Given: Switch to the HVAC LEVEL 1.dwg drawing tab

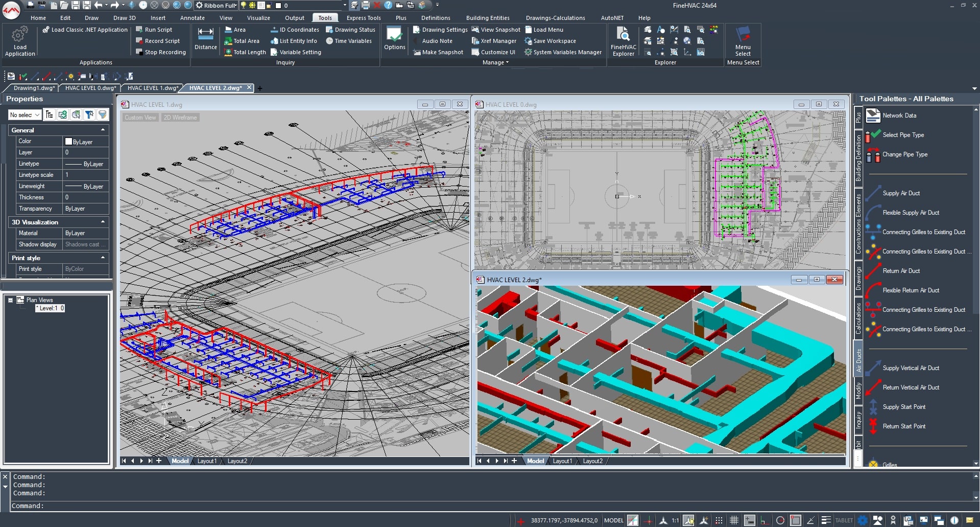Looking at the screenshot, I should tap(151, 87).
